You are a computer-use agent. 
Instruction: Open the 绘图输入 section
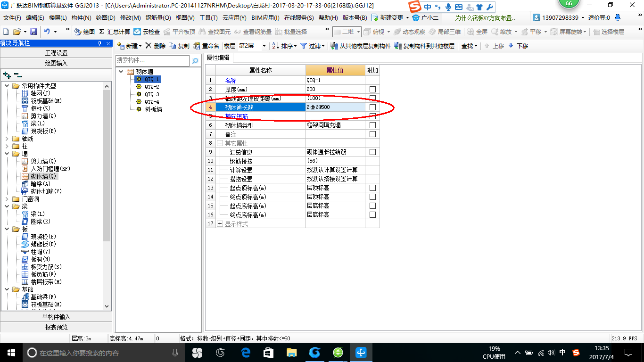[56, 63]
